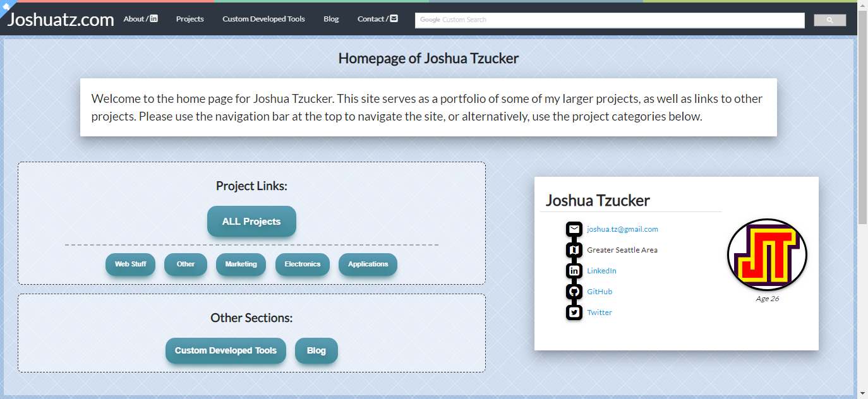Open the Projects nav item
The image size is (868, 399).
pos(190,19)
